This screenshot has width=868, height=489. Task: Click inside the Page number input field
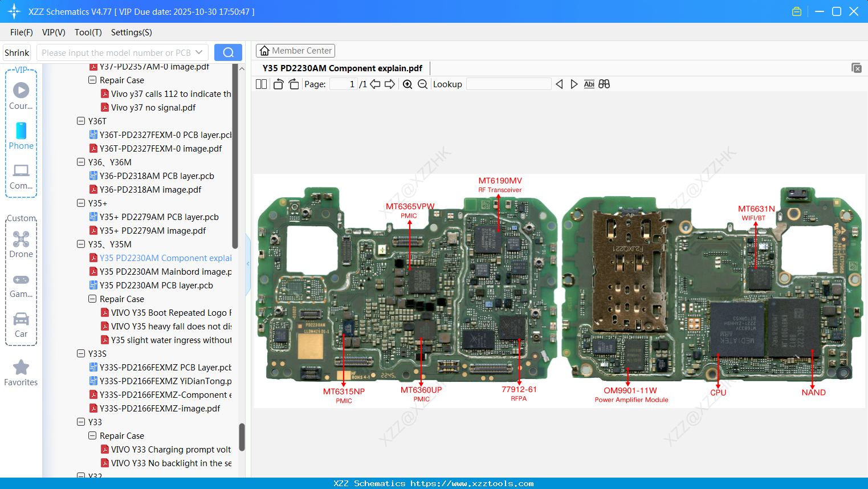[343, 84]
